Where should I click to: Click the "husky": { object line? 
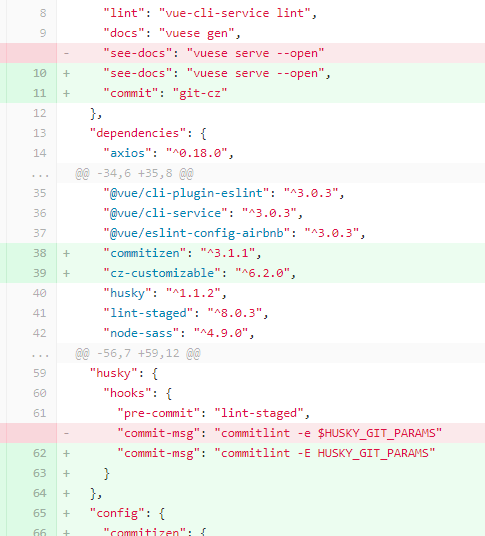tap(124, 373)
